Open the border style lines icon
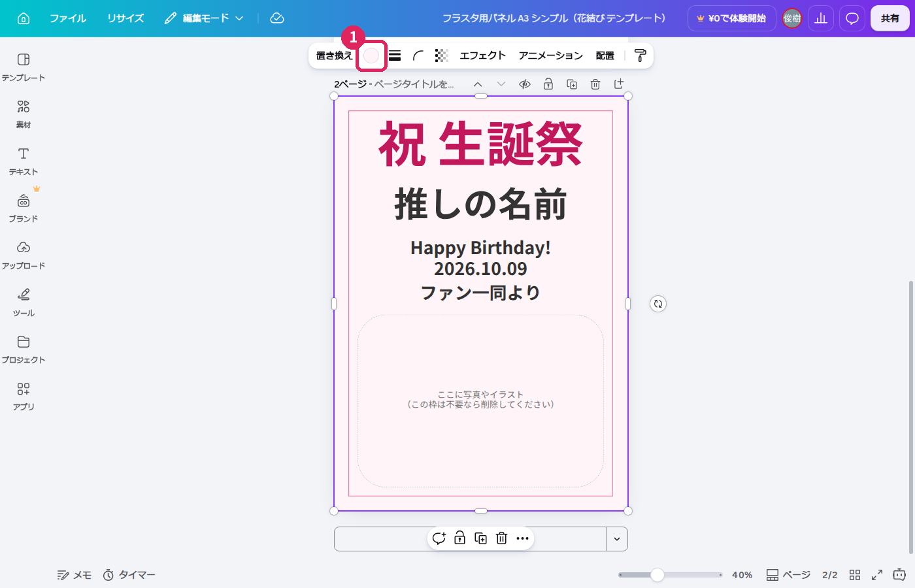The height and width of the screenshot is (588, 915). (x=395, y=56)
